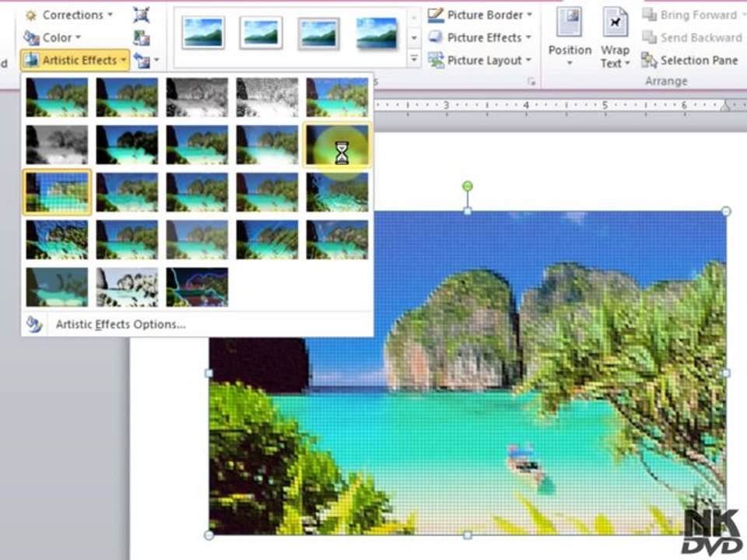The height and width of the screenshot is (560, 747).
Task: Apply the Watercolor Sponge effect thumbnail
Action: tap(127, 192)
